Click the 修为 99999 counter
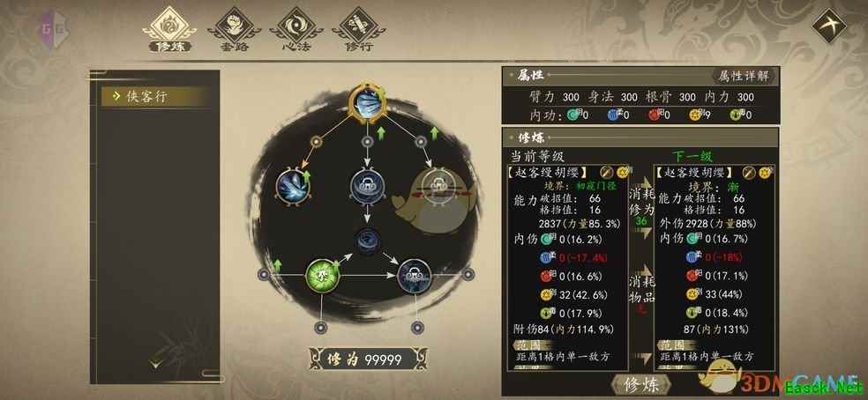This screenshot has height=400, width=868. tap(368, 359)
